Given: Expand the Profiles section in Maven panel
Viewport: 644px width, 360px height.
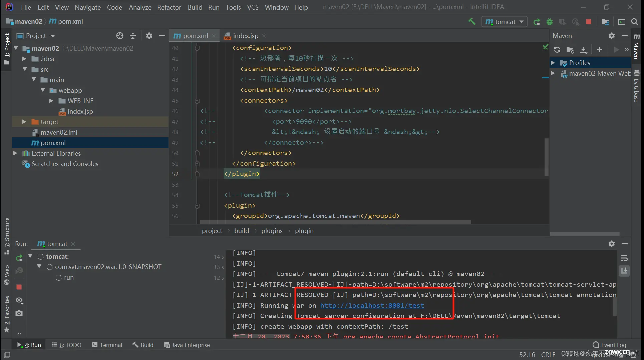Looking at the screenshot, I should (553, 62).
